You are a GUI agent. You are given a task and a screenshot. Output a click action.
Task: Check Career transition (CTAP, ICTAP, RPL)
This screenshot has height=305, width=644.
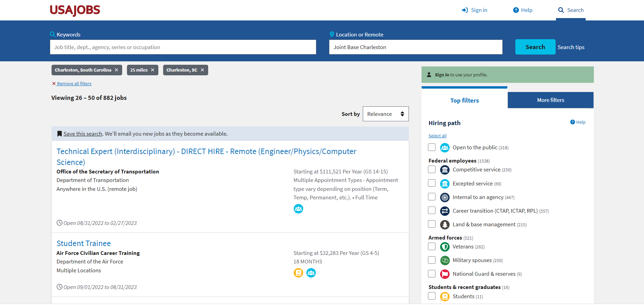[432, 210]
